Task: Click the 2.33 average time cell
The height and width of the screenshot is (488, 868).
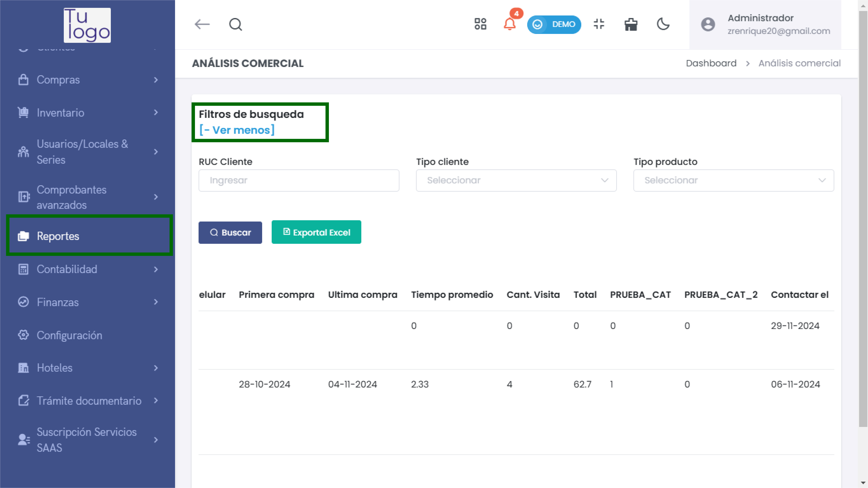Action: click(x=420, y=385)
